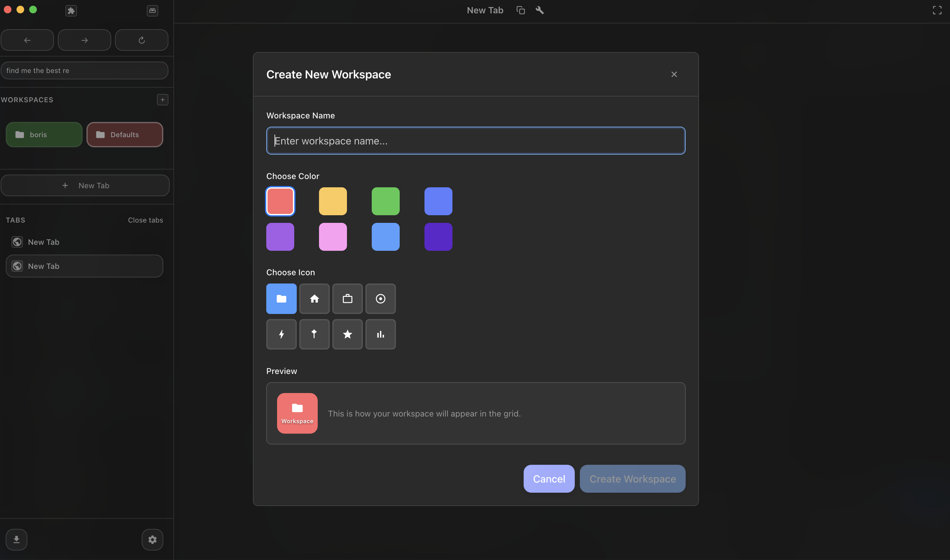
Task: Open the tab overview icon
Action: click(152, 10)
